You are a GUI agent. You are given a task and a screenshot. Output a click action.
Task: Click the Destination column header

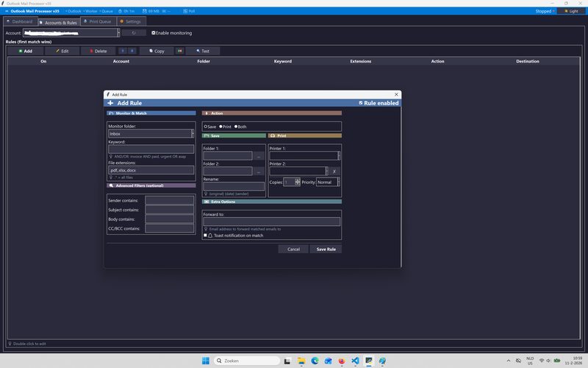[527, 61]
